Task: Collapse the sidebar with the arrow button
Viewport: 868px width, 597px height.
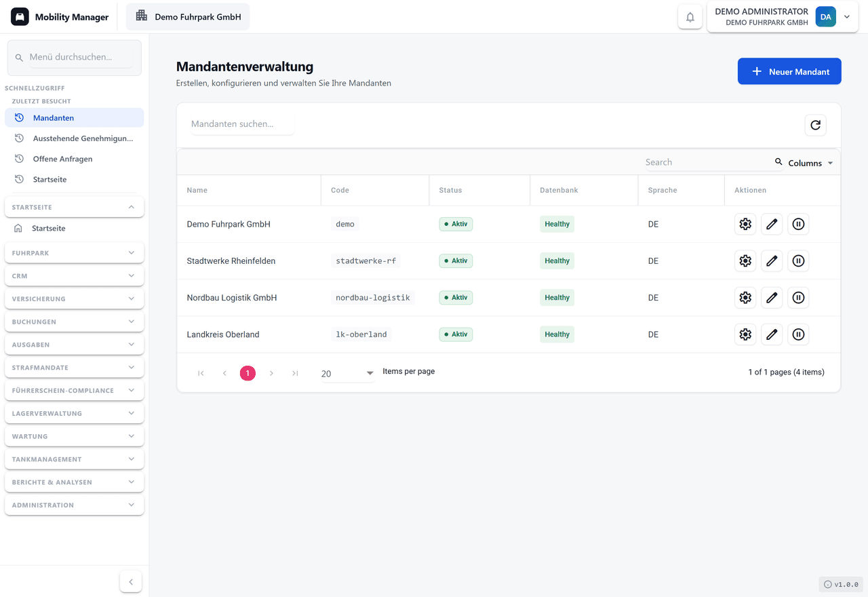Action: point(131,581)
